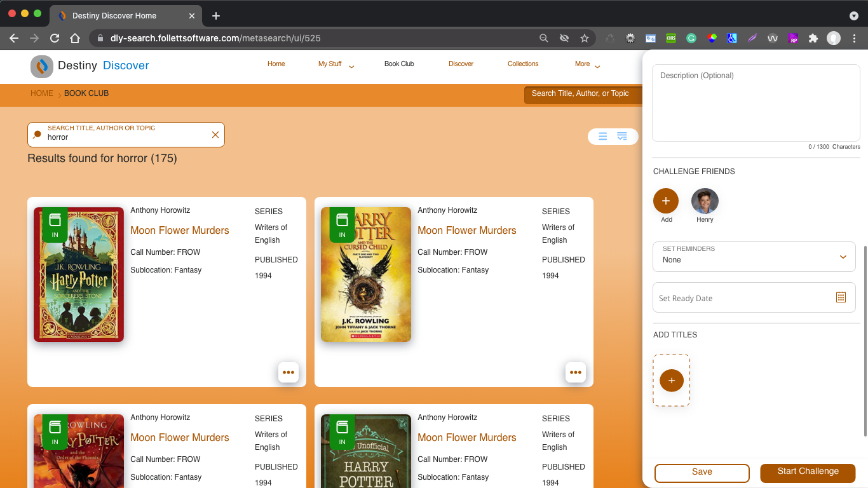Go to the browser home page
Viewport: 868px width, 488px height.
(x=75, y=38)
